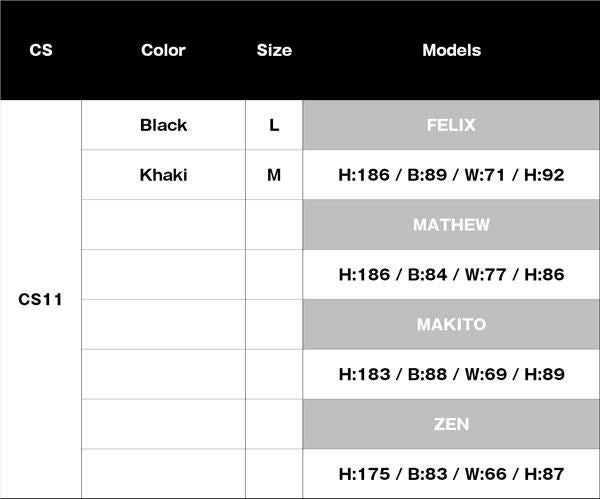Click the MAKITO model name cell
Viewport: 600px width, 499px height.
[451, 325]
